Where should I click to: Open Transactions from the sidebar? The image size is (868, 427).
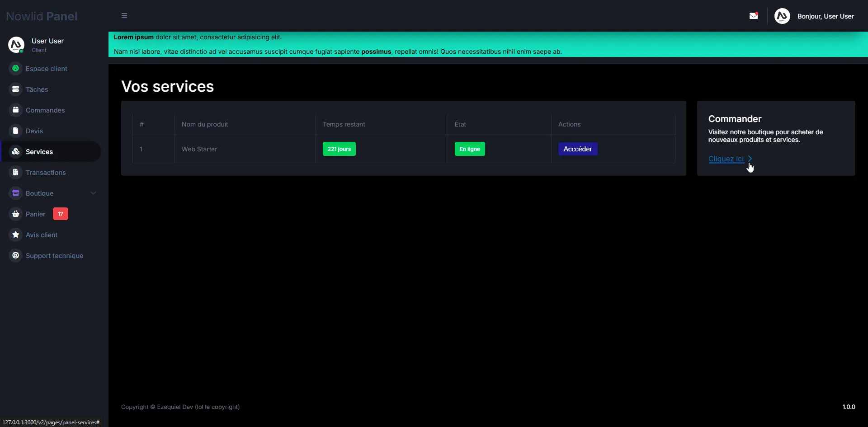(46, 173)
